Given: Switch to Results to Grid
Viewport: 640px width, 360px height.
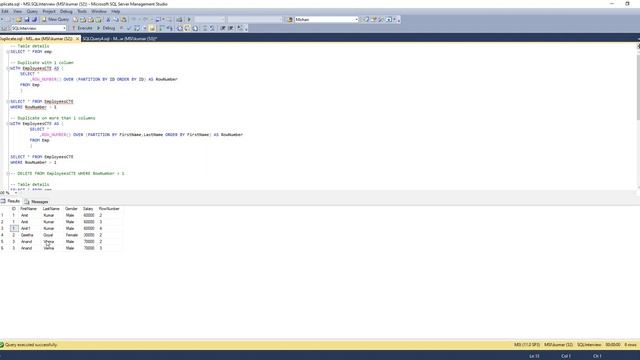Looking at the screenshot, I should (187, 28).
